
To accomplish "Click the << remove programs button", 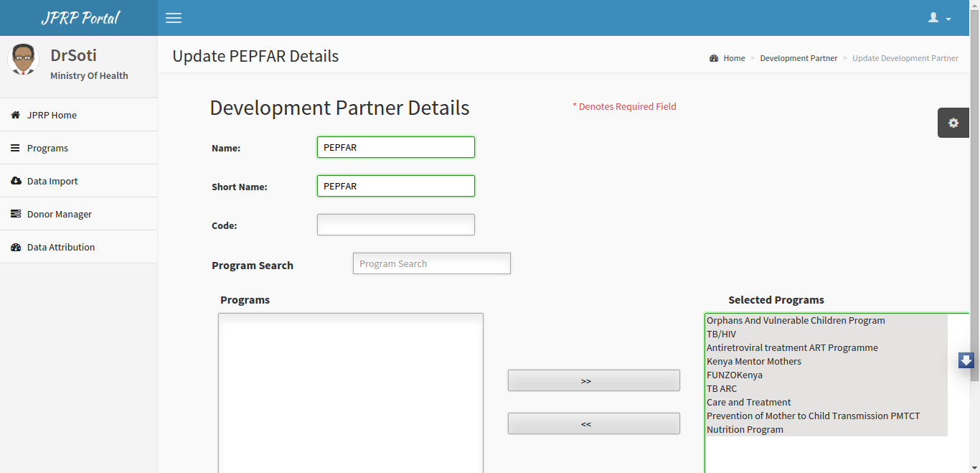I will tap(594, 423).
